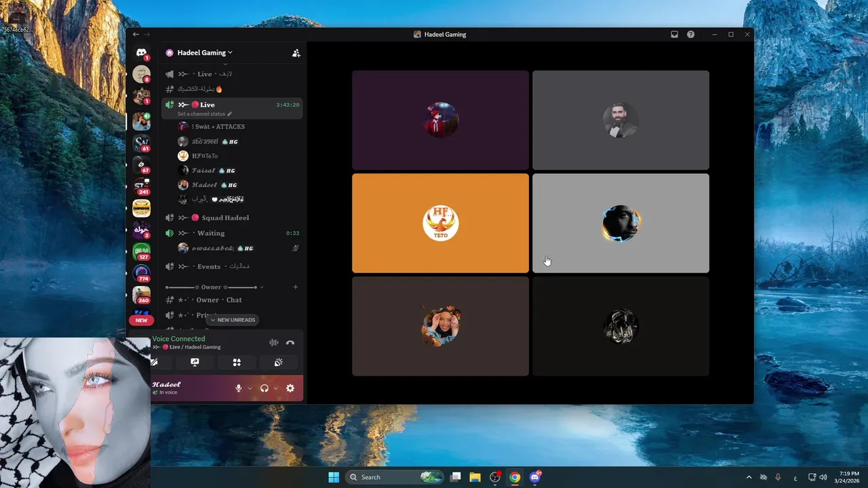Screen dimensions: 868x488
Task: Open server with 8 unread badge
Action: [142, 74]
